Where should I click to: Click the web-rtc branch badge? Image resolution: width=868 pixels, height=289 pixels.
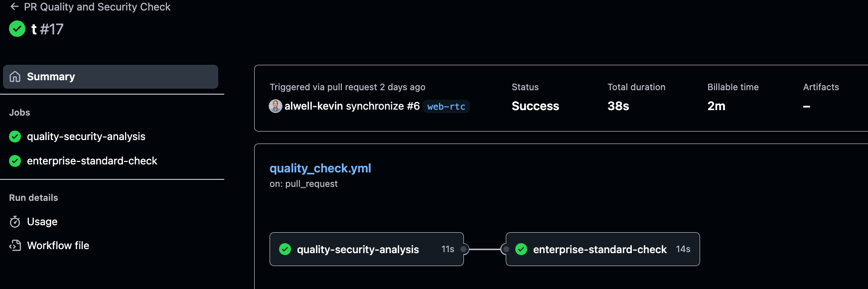(446, 106)
